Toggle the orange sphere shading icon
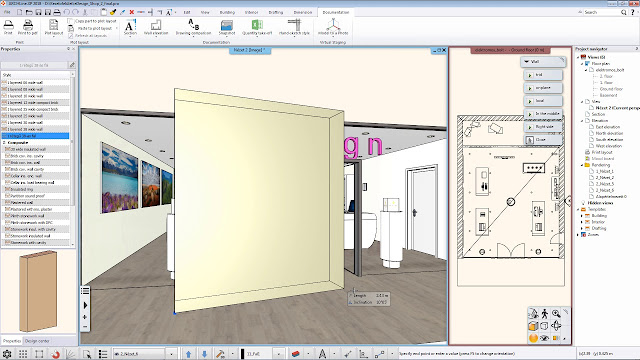Screen dimensions: 640x360 pos(533,338)
